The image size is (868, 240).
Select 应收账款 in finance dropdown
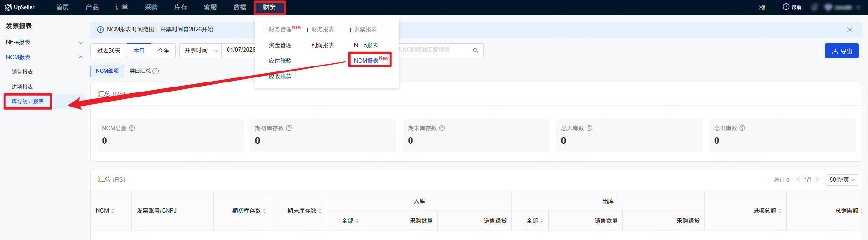[x=280, y=77]
